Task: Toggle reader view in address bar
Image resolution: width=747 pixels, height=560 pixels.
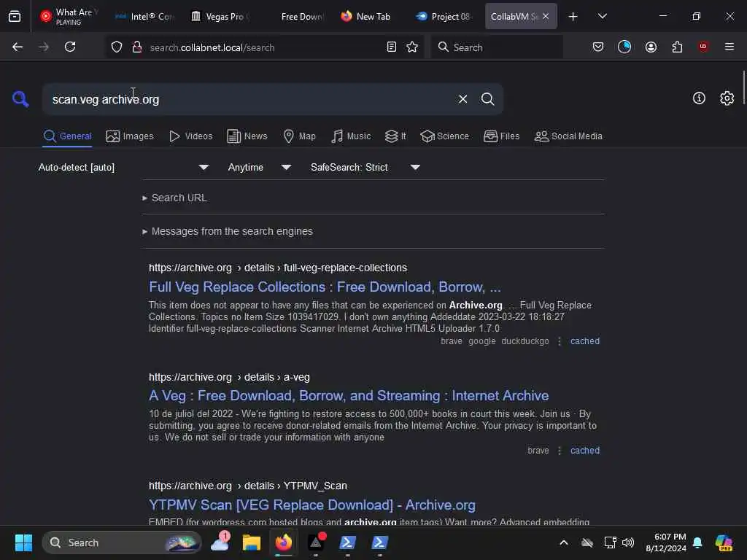Action: (392, 47)
